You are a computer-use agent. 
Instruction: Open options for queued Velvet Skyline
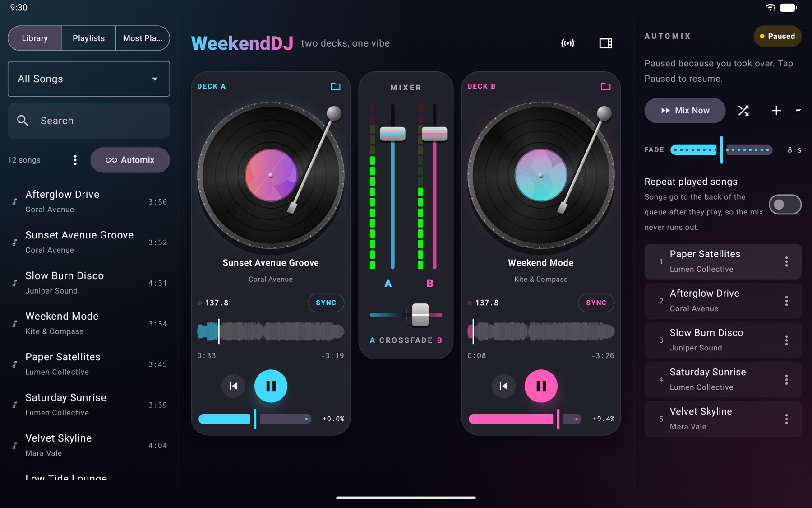(x=786, y=419)
